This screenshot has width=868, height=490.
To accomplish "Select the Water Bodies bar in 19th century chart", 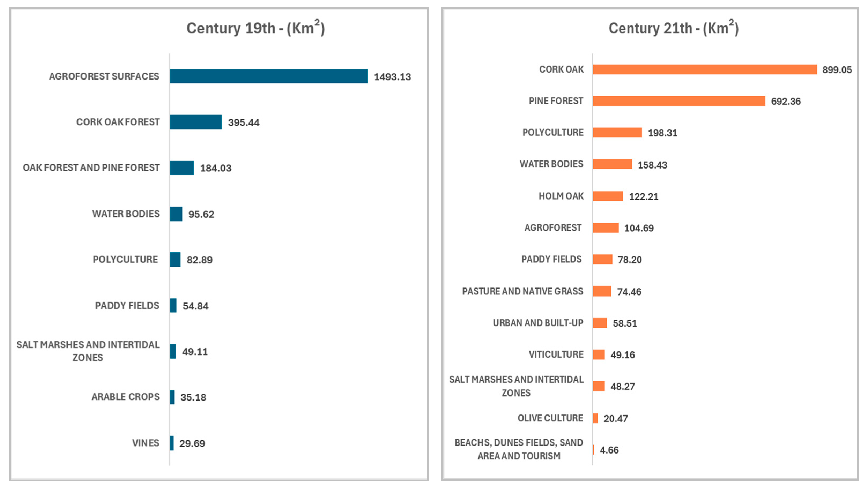I will [176, 214].
